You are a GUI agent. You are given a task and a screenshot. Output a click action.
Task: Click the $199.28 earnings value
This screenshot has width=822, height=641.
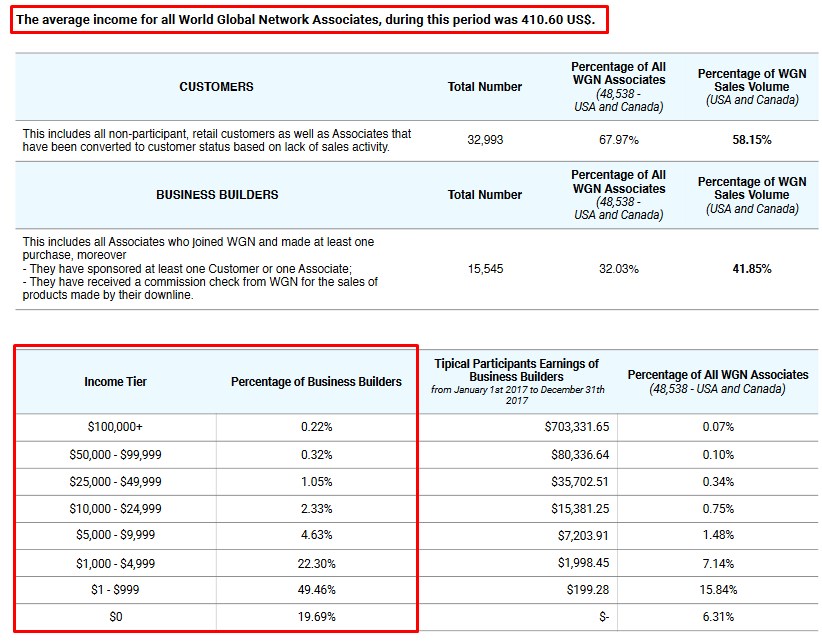pyautogui.click(x=588, y=590)
